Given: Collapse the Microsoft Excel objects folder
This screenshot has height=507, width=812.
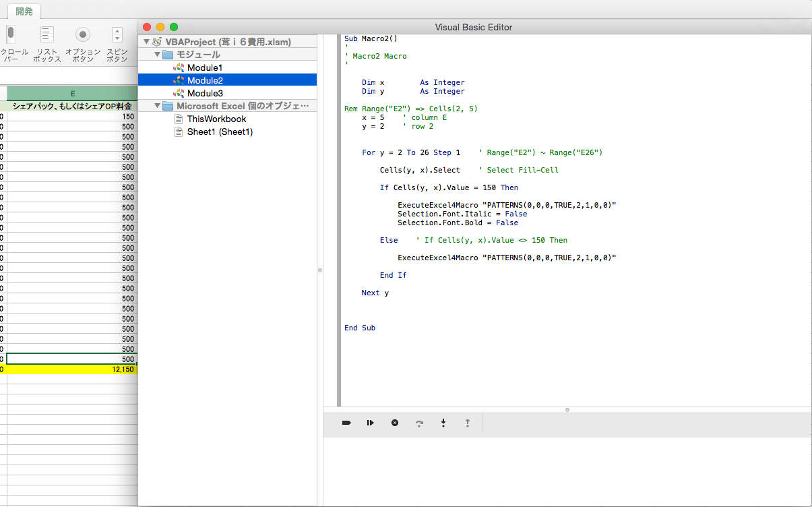Looking at the screenshot, I should pos(158,106).
